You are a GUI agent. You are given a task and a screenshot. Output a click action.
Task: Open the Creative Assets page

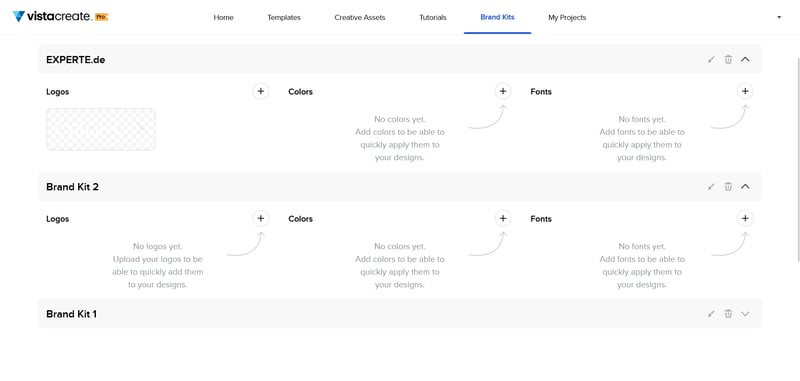coord(360,17)
